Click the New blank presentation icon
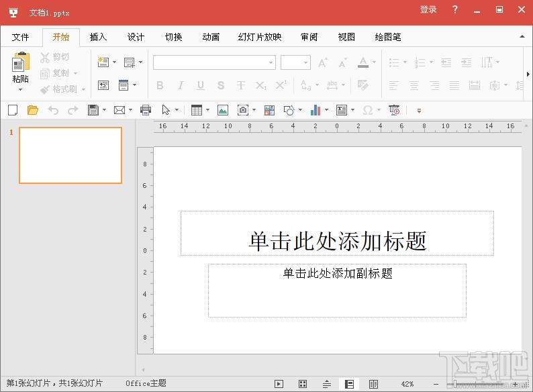The image size is (533, 392). point(13,110)
